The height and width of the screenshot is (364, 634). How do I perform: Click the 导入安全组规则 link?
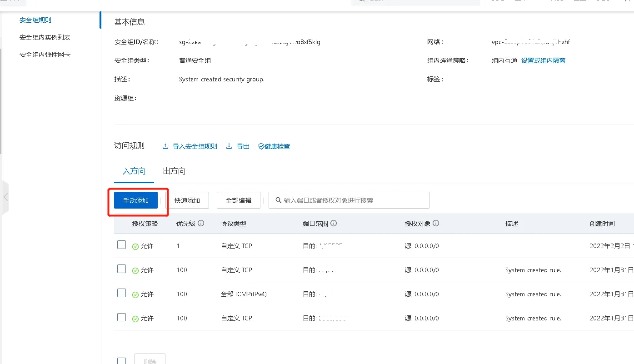pyautogui.click(x=195, y=146)
